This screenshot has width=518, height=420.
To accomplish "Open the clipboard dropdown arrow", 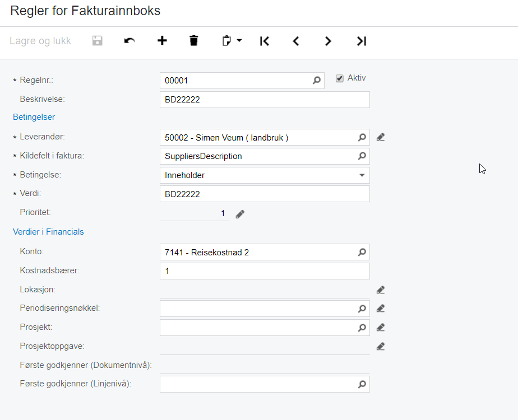I will tap(239, 40).
